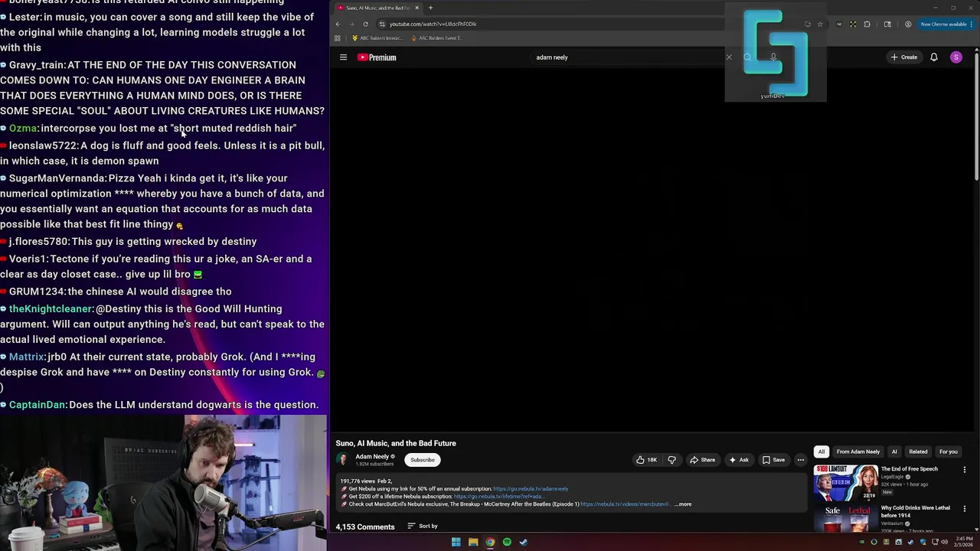Open Chrome from the taskbar
980x551 pixels.
pos(490,542)
